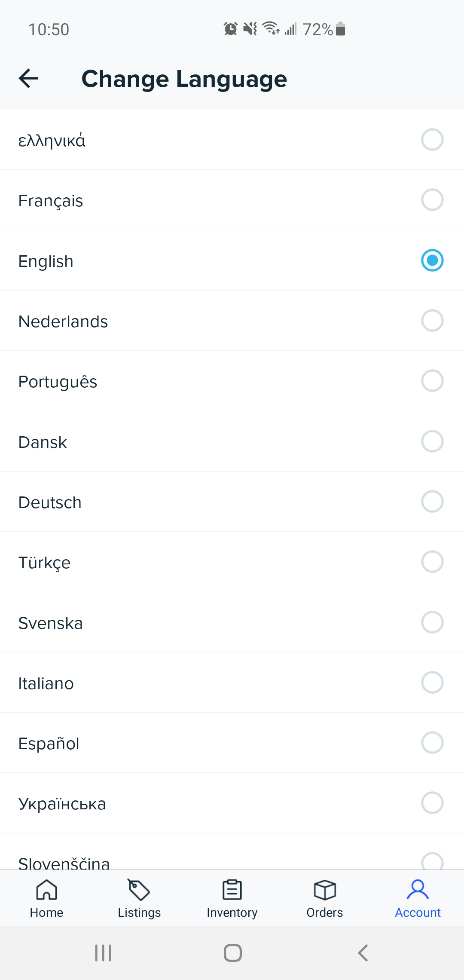The image size is (464, 980).
Task: Select the ελληνικά radio button
Action: click(432, 140)
